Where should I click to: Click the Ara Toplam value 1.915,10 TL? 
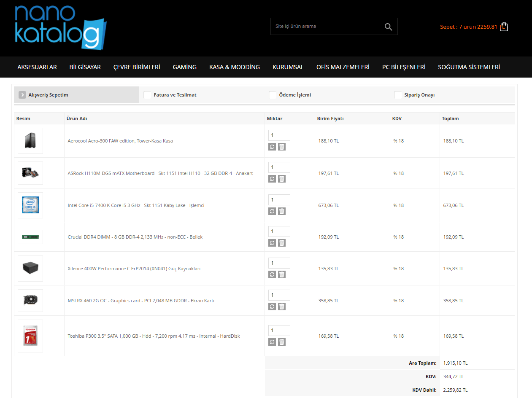click(x=455, y=363)
